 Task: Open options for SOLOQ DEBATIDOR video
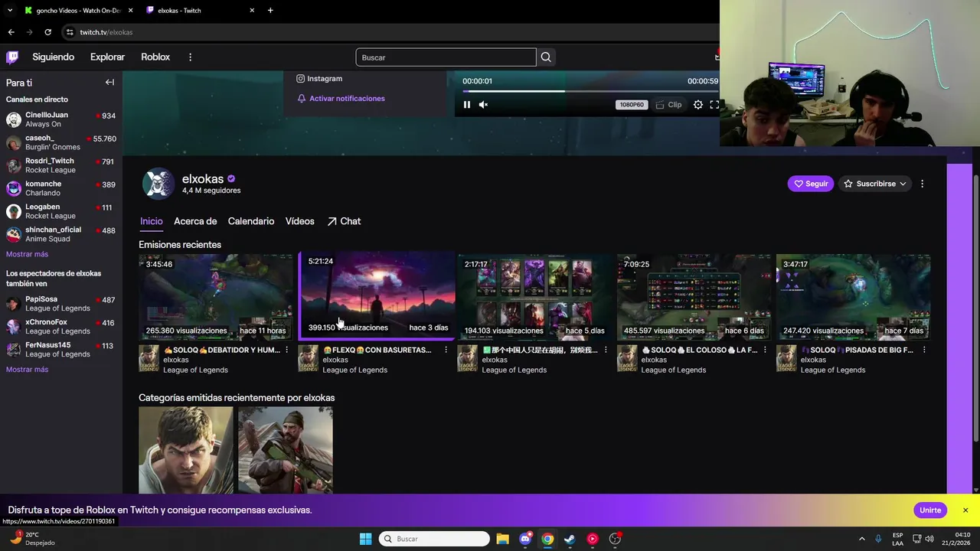pos(287,350)
